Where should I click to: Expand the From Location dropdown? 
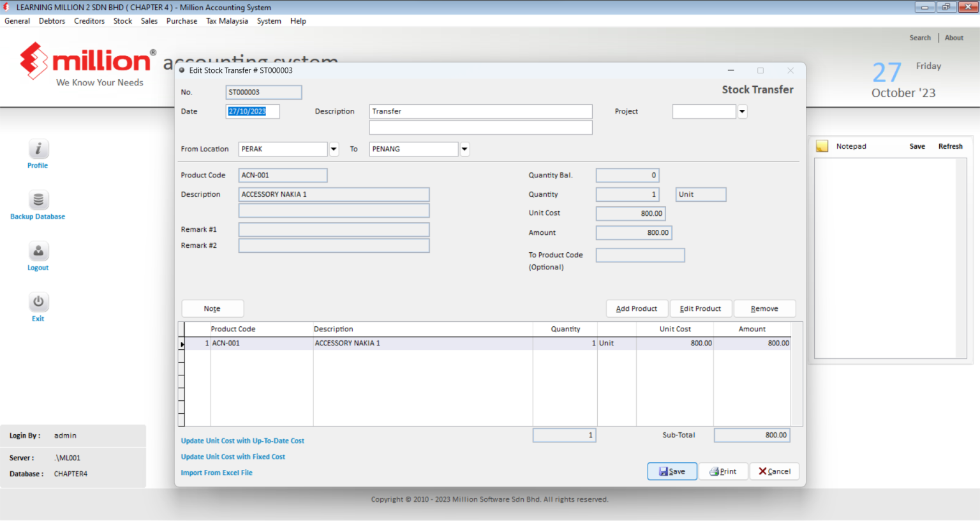(333, 149)
